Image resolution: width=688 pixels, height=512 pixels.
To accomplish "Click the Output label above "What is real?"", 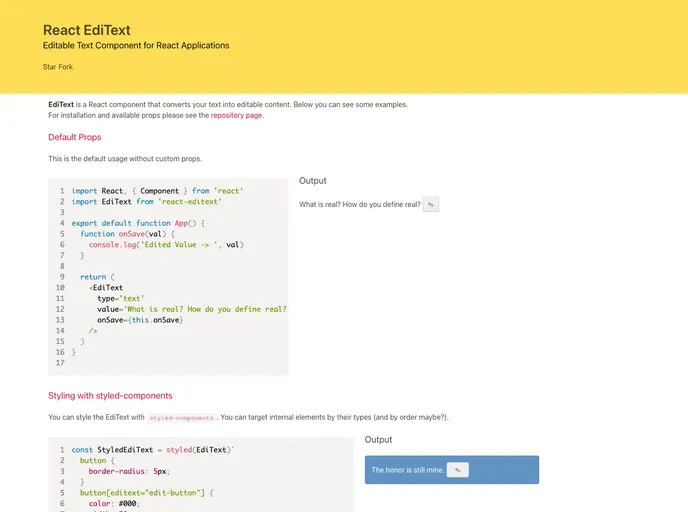I will point(313,181).
